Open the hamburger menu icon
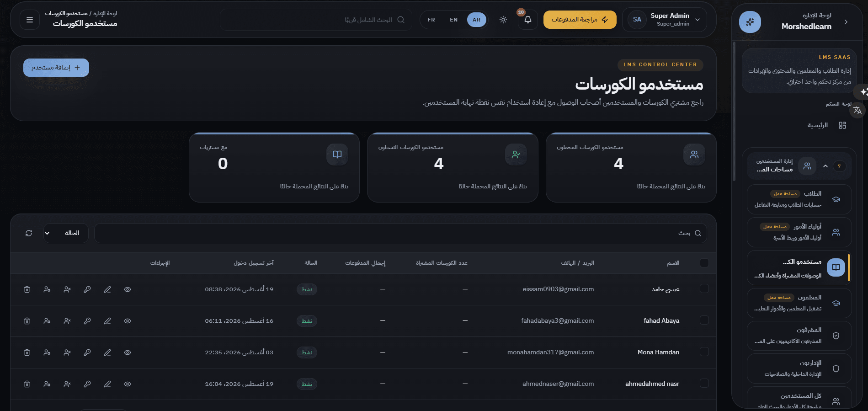868x411 pixels. click(30, 20)
